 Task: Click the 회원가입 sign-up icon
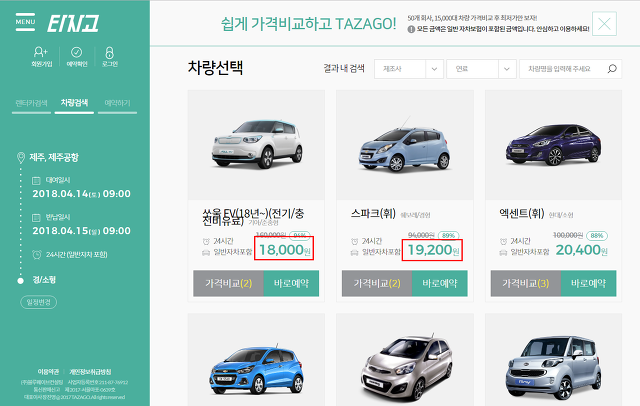[x=41, y=52]
